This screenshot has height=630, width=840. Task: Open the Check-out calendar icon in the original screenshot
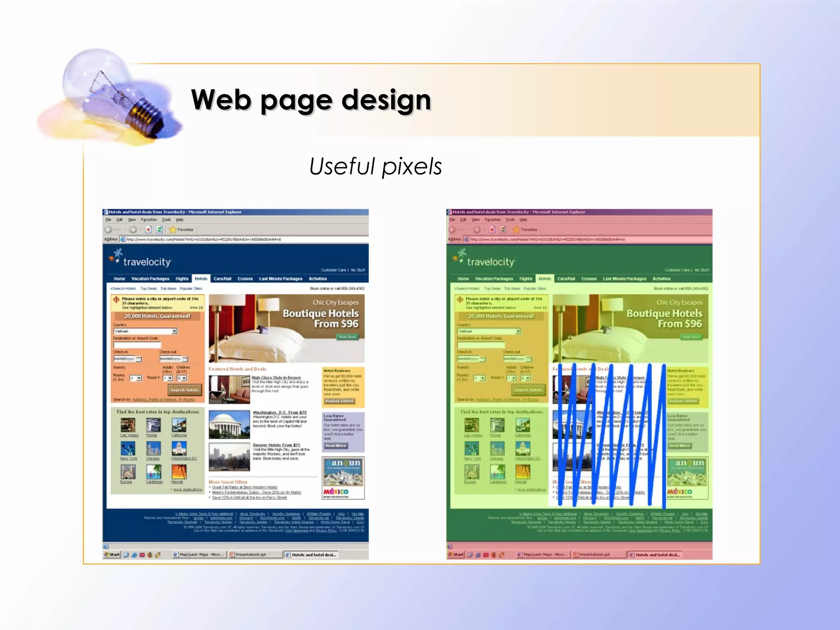tap(185, 359)
